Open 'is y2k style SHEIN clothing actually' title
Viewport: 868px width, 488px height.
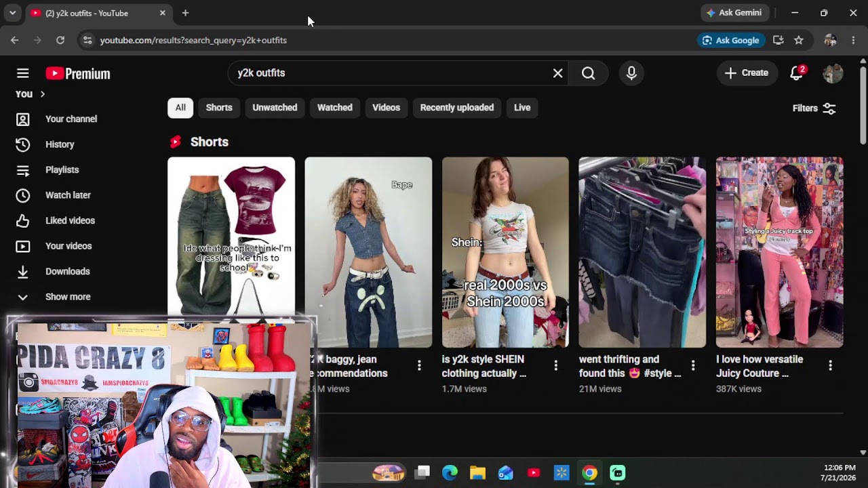[484, 366]
